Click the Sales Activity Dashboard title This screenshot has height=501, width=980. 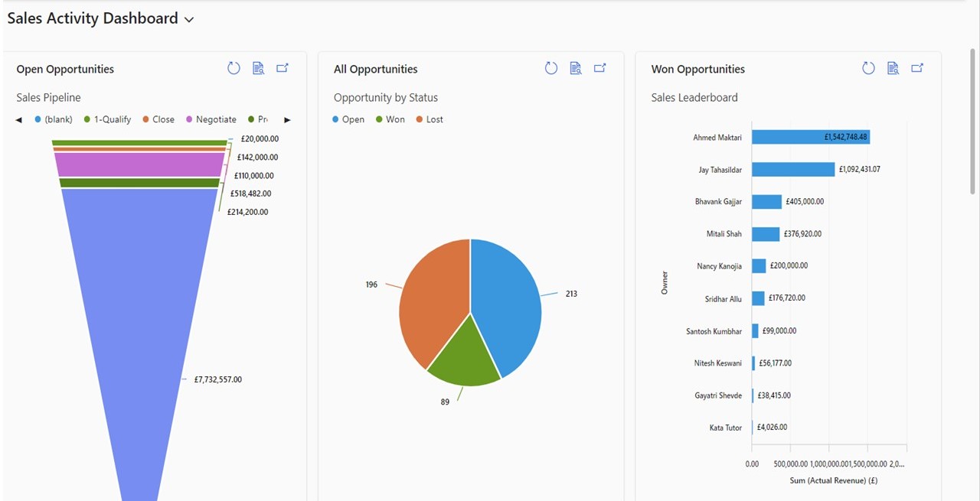click(93, 18)
